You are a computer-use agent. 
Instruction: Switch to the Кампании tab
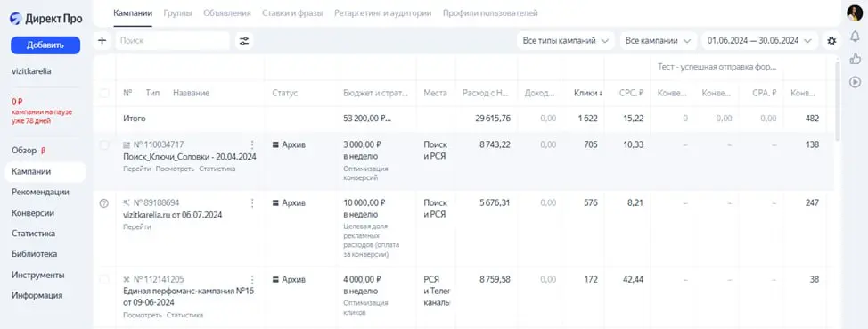click(133, 12)
